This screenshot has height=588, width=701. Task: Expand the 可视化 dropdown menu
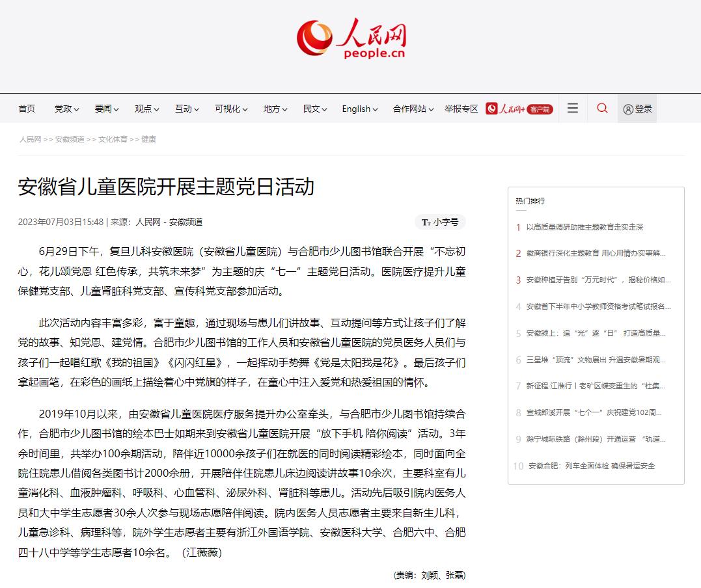click(x=230, y=109)
